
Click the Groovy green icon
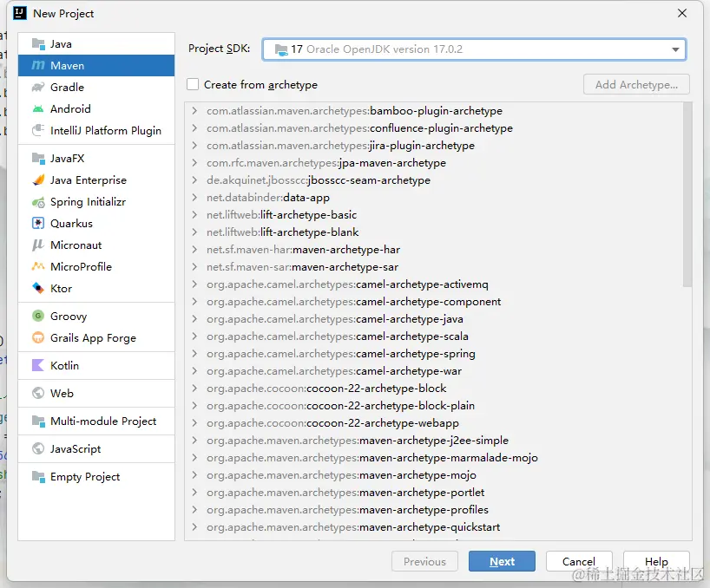coord(38,316)
